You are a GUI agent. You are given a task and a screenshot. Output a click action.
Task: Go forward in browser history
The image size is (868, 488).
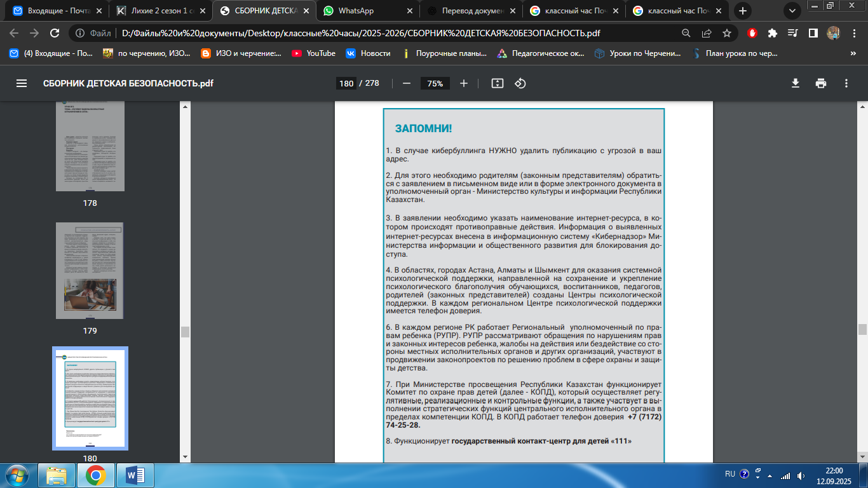[x=34, y=33]
